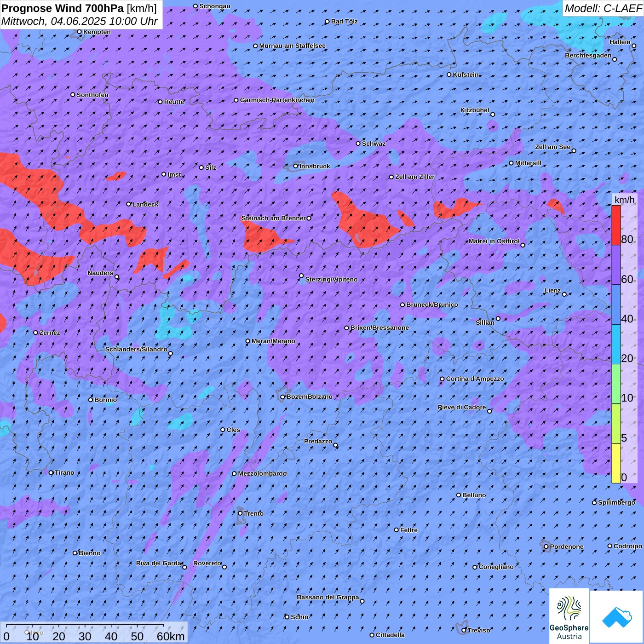Screen dimensions: 644x644
Task: Click the Trento city marker
Action: pos(240,513)
